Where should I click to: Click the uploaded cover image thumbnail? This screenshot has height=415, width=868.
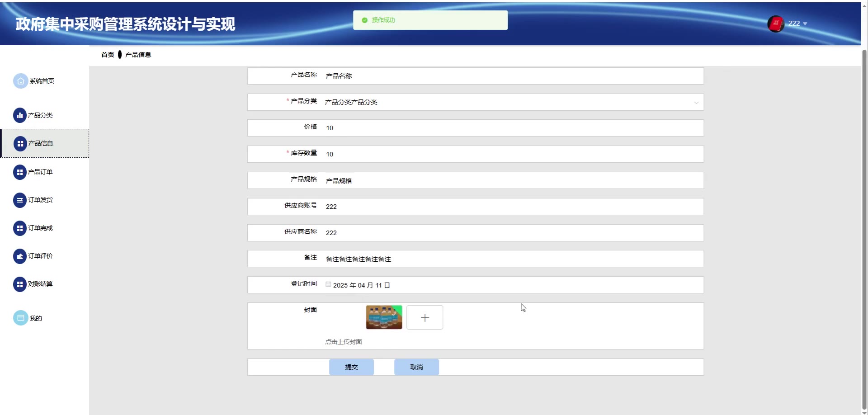click(x=384, y=317)
